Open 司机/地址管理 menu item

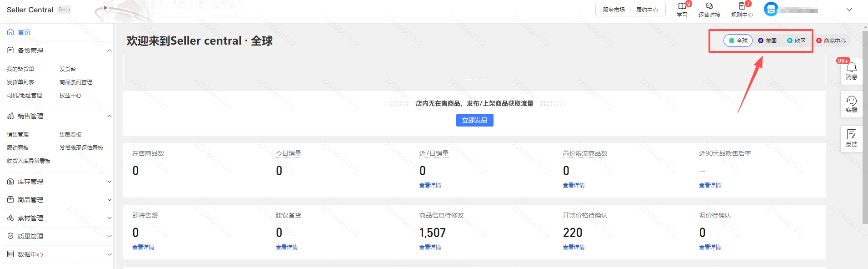click(x=24, y=96)
